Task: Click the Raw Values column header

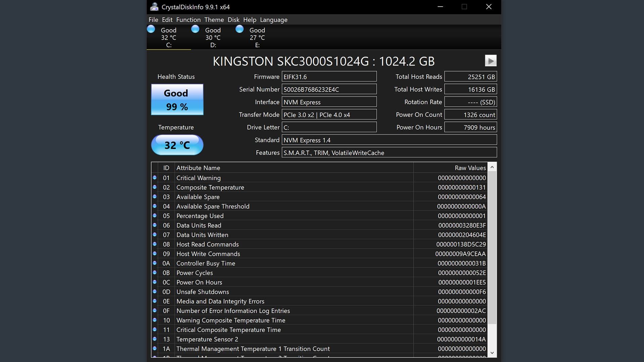Action: coord(450,168)
